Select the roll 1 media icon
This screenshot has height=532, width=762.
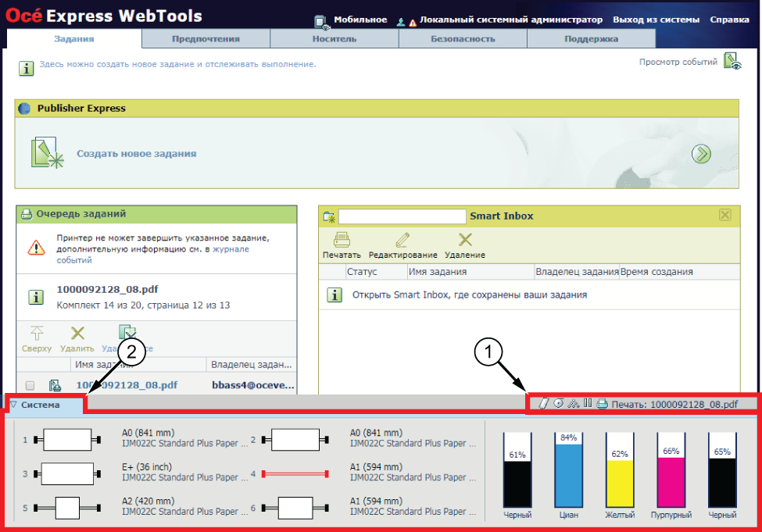67,440
